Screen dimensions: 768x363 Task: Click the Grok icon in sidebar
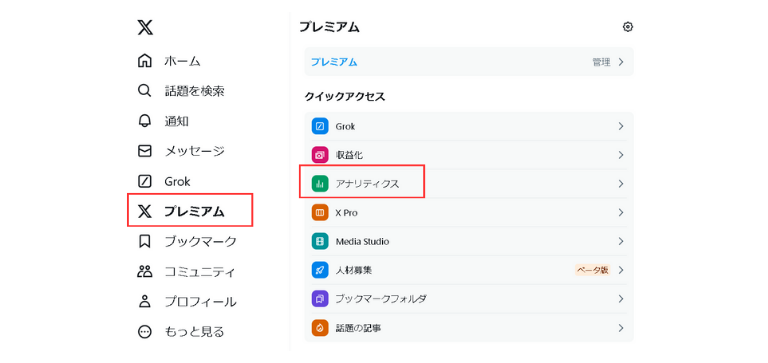pos(144,181)
